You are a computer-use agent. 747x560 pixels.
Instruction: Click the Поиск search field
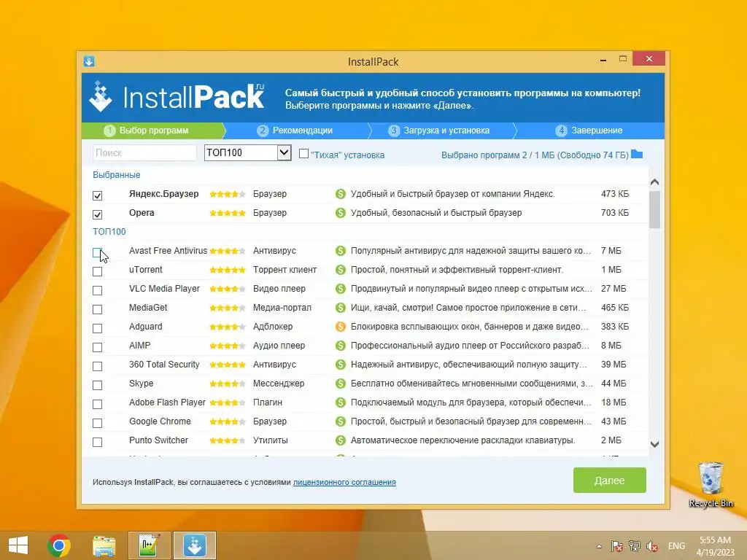(144, 152)
